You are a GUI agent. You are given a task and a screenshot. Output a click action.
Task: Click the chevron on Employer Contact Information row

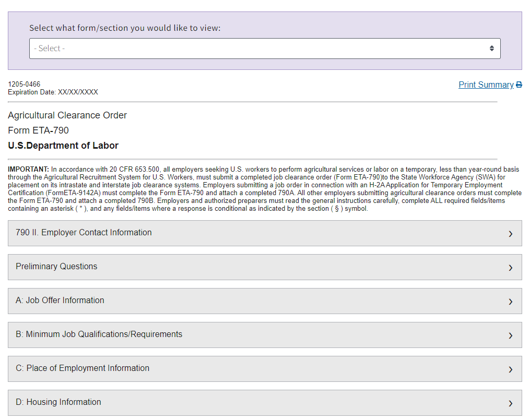[x=510, y=234]
